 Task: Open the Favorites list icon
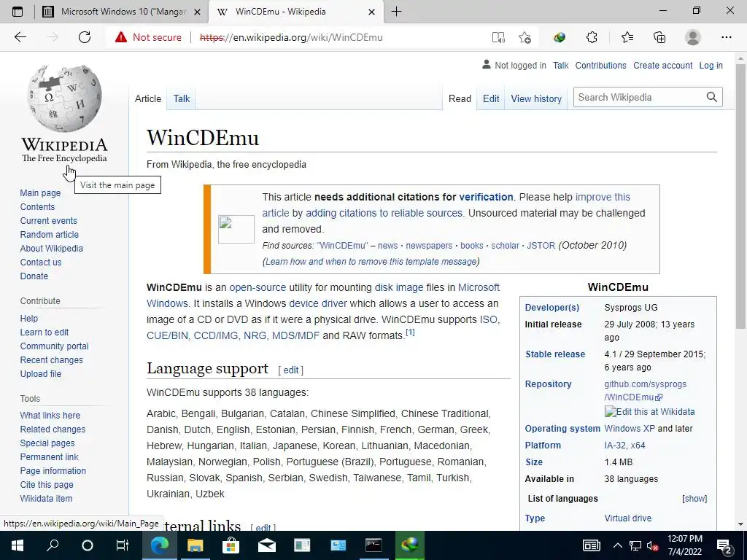627,37
